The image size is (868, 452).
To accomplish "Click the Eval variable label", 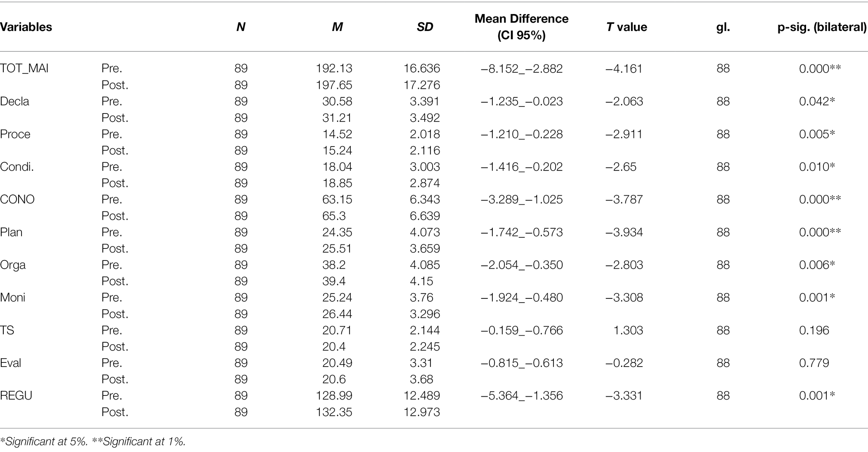I will pyautogui.click(x=11, y=363).
